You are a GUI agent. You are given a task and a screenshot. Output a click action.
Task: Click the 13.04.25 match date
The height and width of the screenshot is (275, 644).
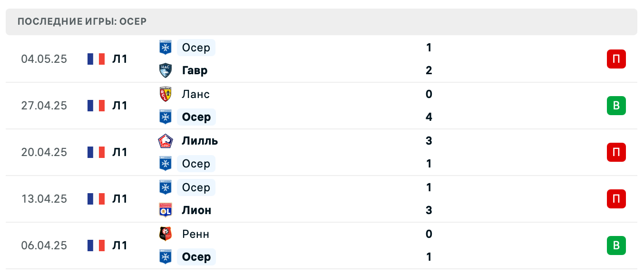(x=44, y=199)
